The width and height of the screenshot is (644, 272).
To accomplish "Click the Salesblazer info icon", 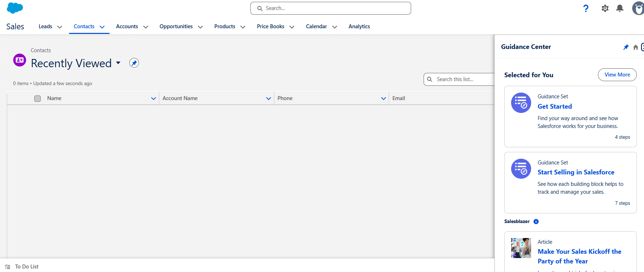I will (x=536, y=222).
